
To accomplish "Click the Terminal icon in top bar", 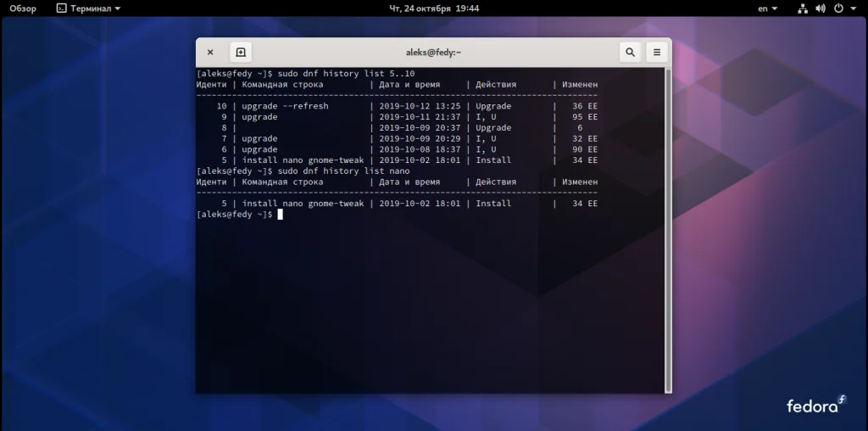I will point(61,8).
